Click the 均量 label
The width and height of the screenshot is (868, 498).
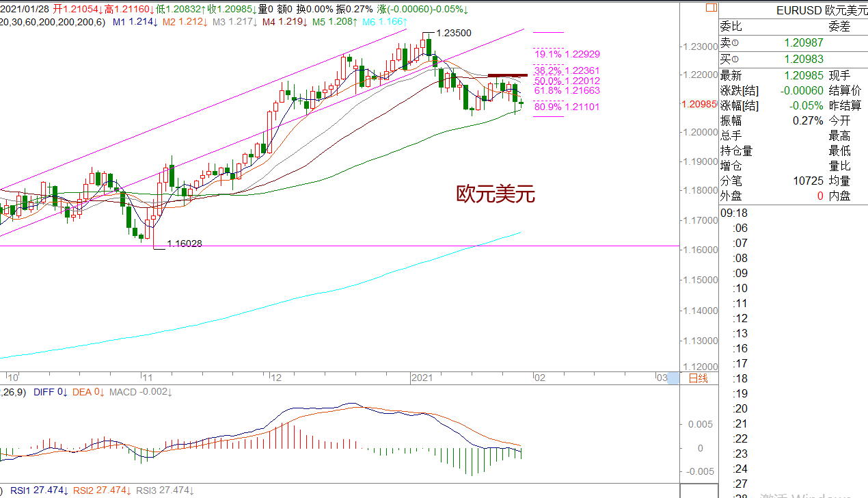click(x=840, y=181)
